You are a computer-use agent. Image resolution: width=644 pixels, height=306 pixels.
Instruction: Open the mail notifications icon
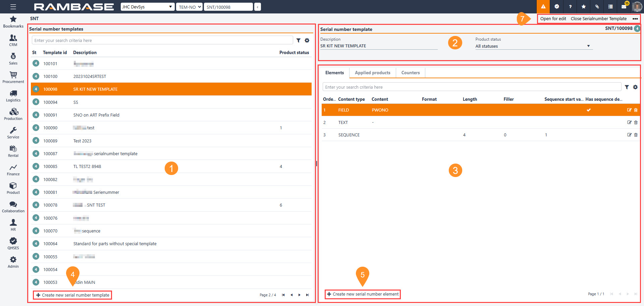624,7
